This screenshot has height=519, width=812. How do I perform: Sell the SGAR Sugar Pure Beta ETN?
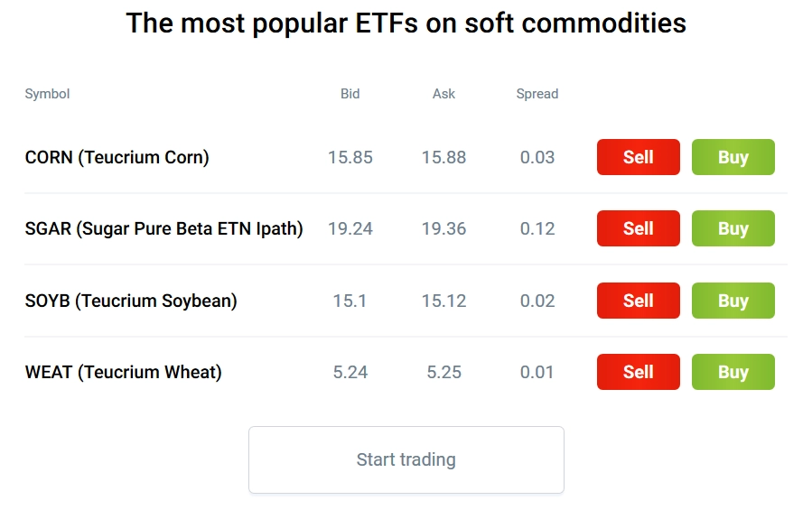click(638, 228)
